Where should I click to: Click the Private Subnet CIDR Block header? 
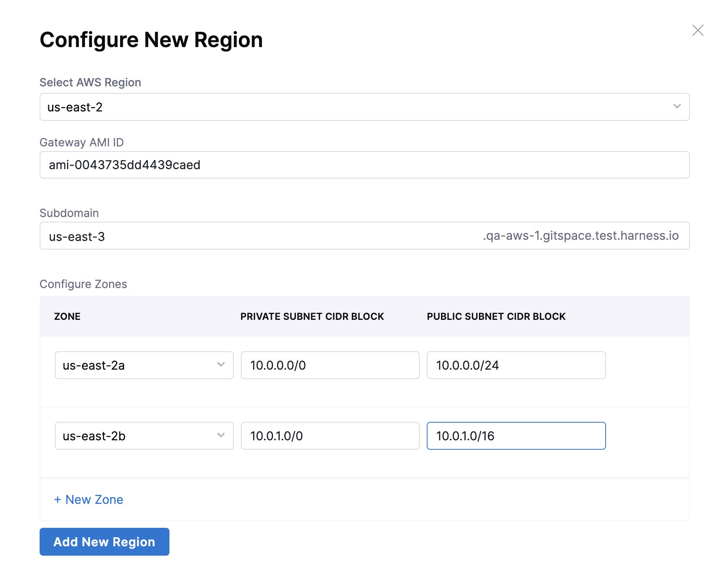[312, 316]
